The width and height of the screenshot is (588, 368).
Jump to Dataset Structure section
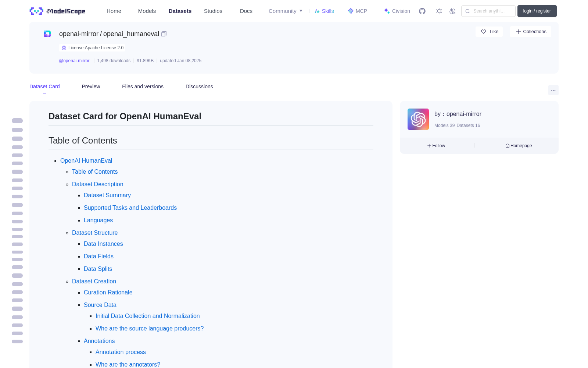point(95,233)
